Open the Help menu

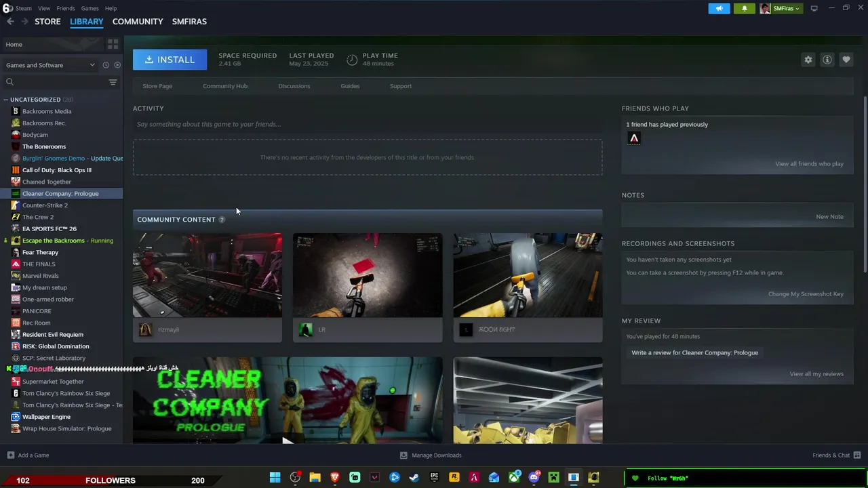coord(111,8)
